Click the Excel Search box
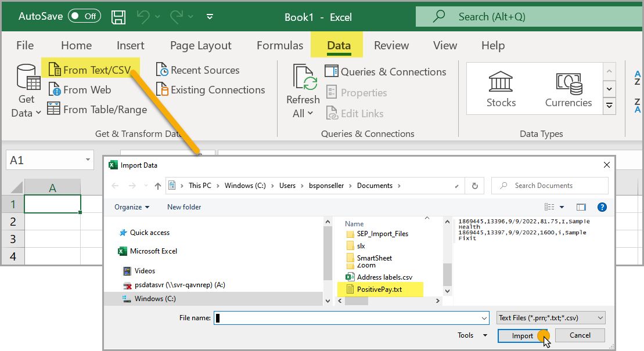The width and height of the screenshot is (644, 351). tap(530, 17)
